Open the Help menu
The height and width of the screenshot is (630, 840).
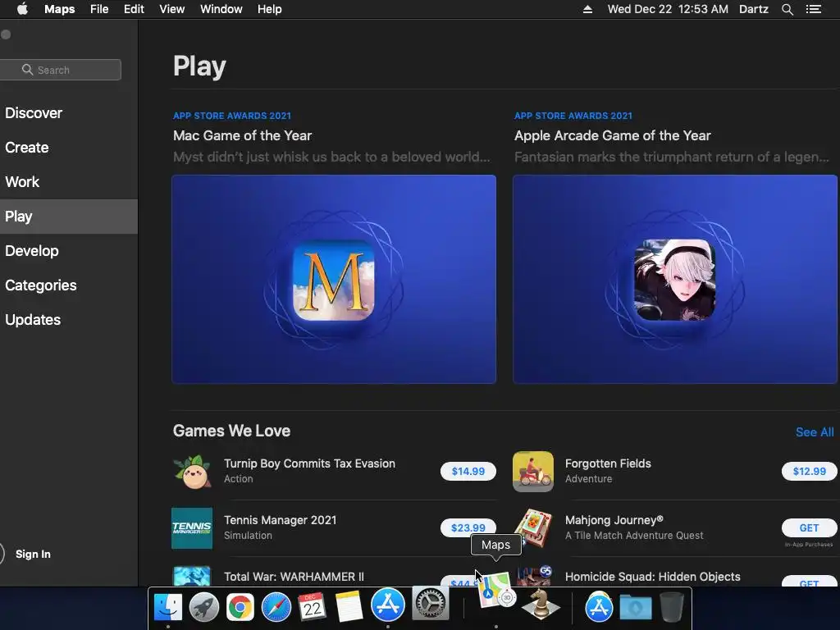pyautogui.click(x=269, y=9)
